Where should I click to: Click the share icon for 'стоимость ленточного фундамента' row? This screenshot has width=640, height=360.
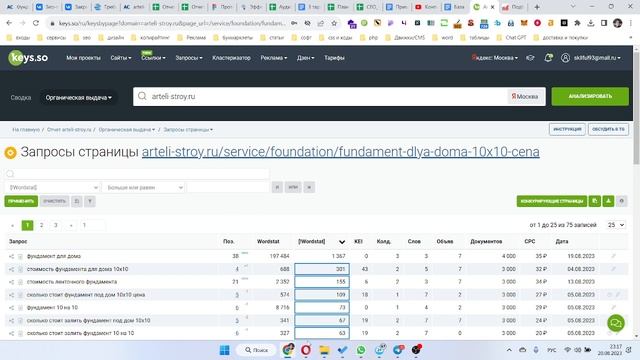(11, 282)
